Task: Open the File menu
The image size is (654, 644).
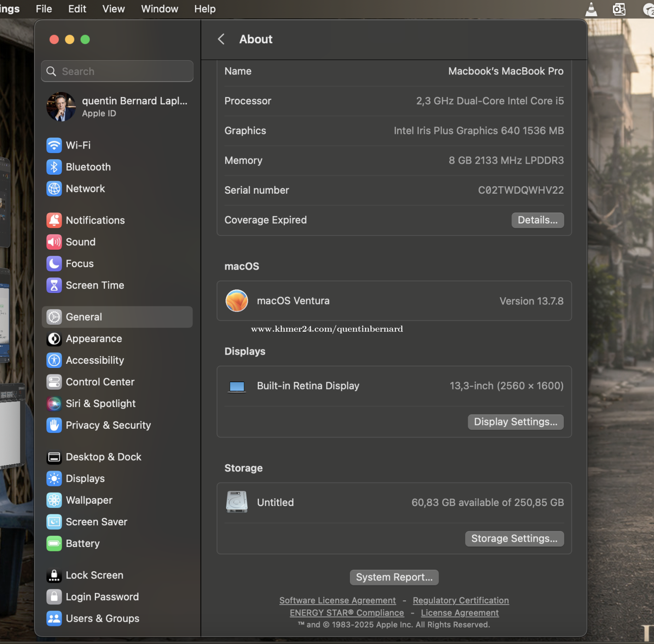Action: (44, 9)
